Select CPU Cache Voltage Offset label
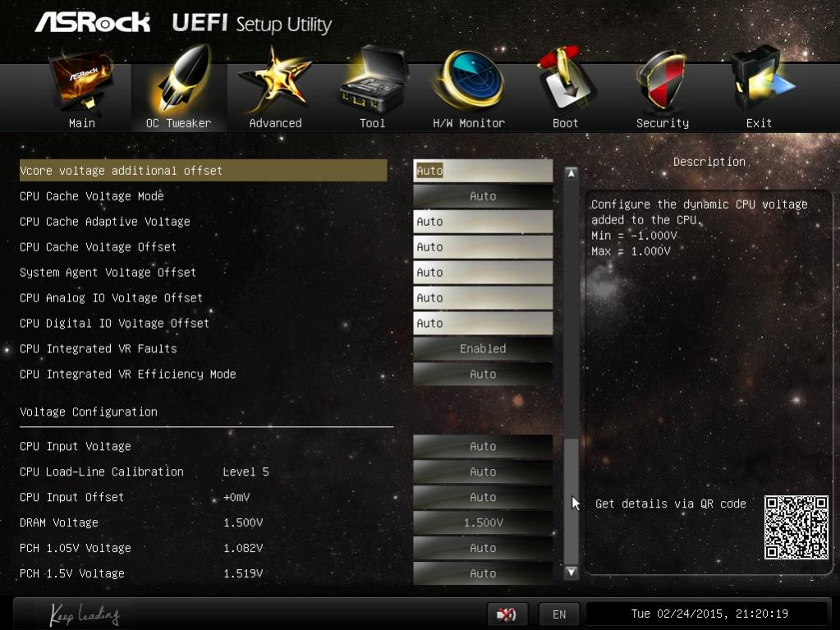840x630 pixels. (98, 247)
